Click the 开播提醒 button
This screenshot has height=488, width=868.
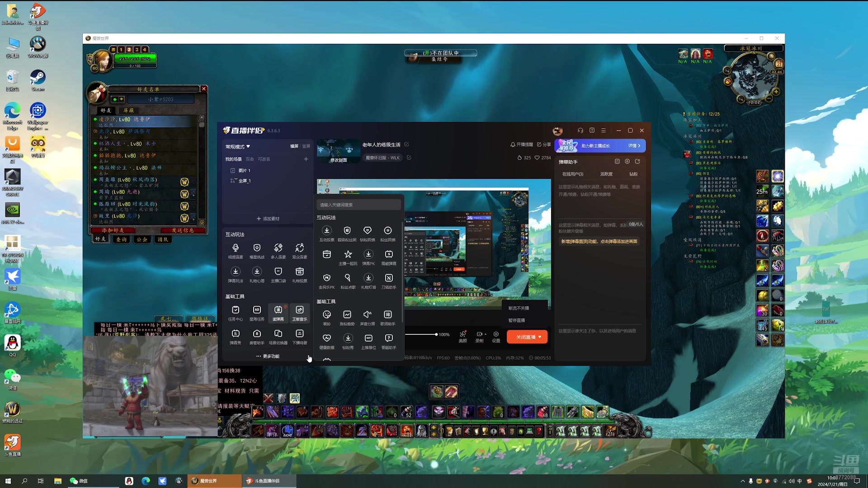click(521, 145)
